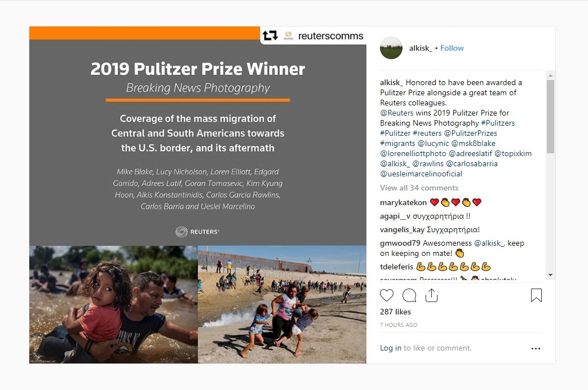
Task: Follow the alkisk_ account
Action: click(x=452, y=48)
